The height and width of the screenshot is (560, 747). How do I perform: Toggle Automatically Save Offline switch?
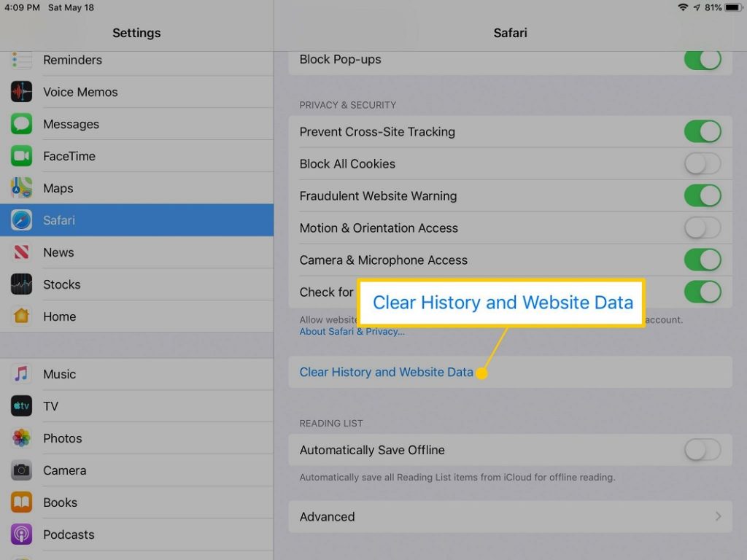[702, 450]
